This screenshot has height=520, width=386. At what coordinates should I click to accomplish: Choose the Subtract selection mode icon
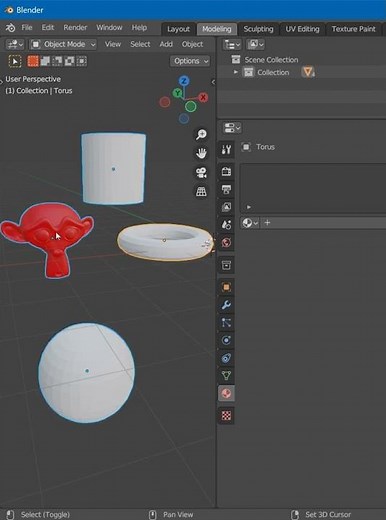click(57, 61)
